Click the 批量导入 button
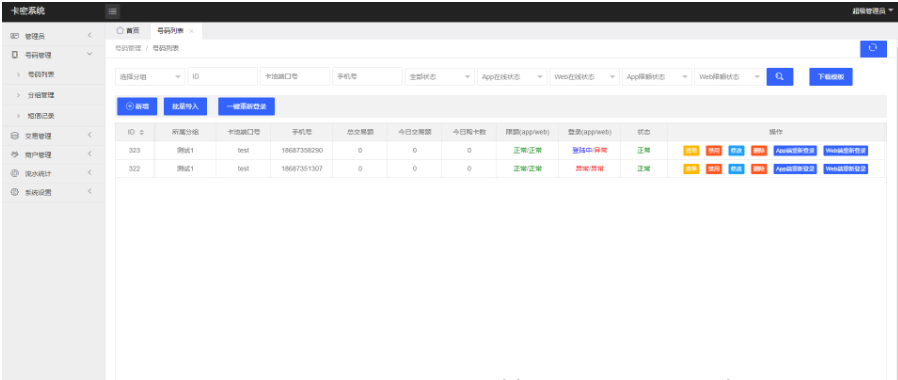 185,106
